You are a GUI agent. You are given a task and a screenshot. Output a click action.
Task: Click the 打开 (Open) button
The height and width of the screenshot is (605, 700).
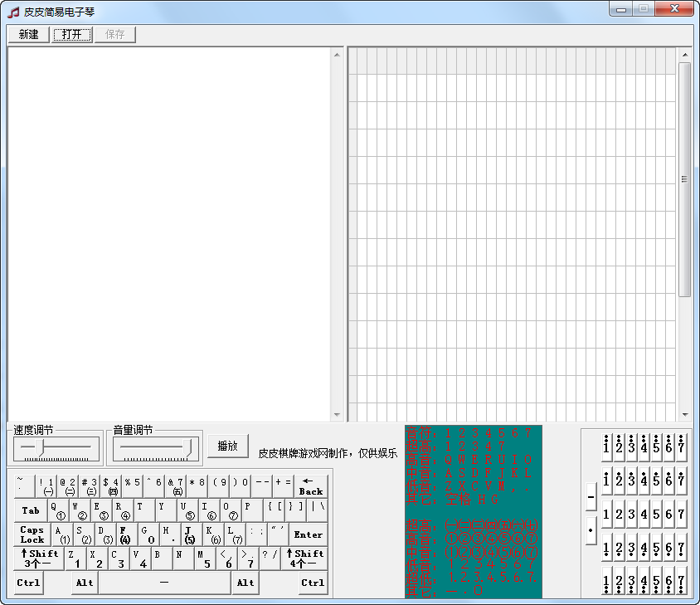(x=72, y=34)
